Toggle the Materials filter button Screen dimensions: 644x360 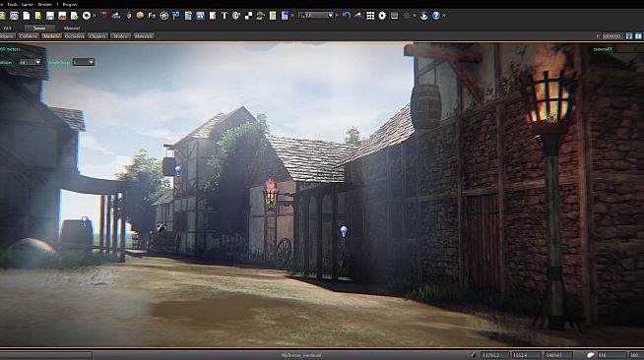pos(144,36)
